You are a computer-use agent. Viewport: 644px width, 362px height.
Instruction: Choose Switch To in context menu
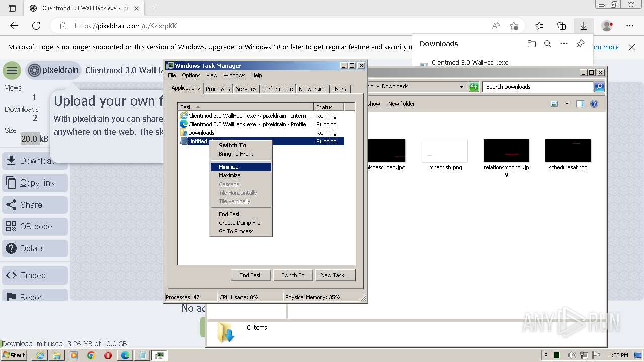[x=241, y=145]
